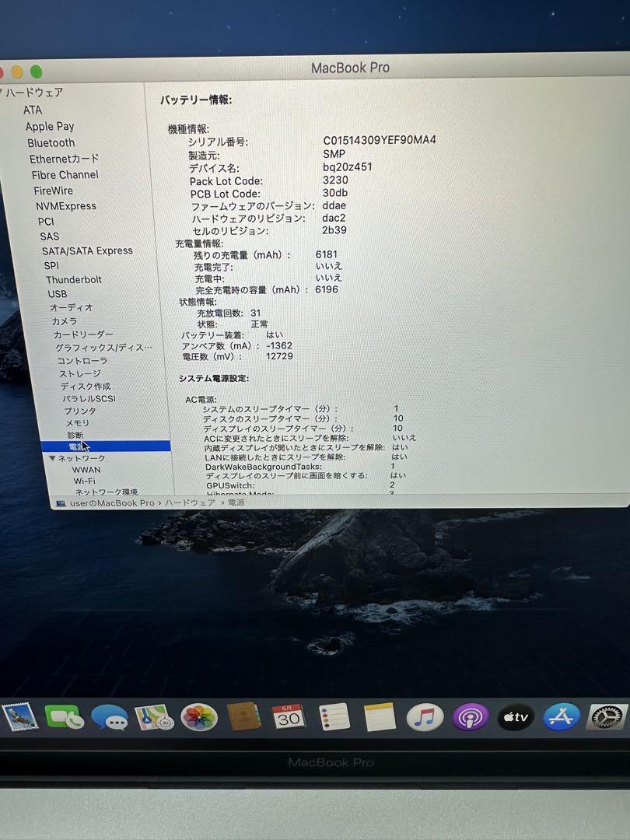
Task: Select USB in the sidebar
Action: [x=58, y=293]
